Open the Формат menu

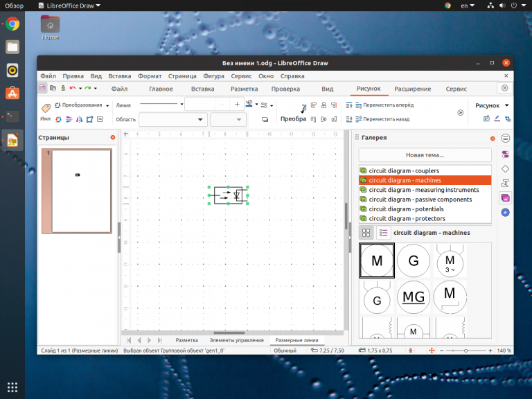click(150, 76)
